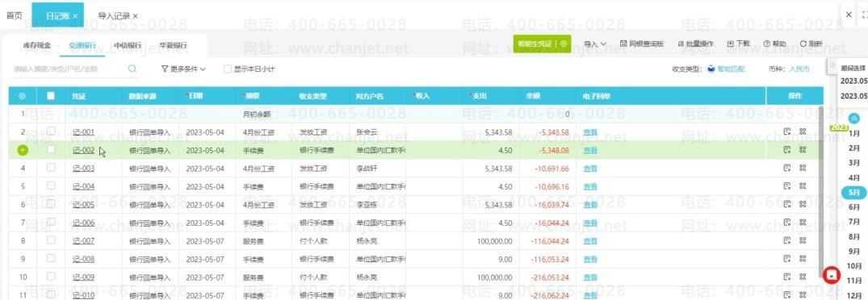Viewport: 868px width, 300px height.
Task: Open 智能匹配 收支类型 option
Action: (x=726, y=69)
